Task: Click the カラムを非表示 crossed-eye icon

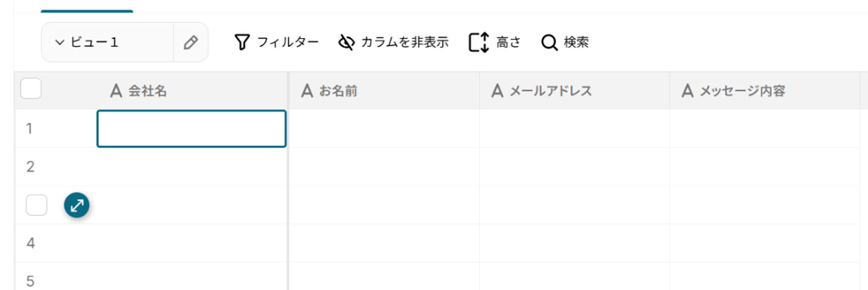Action: pos(346,42)
